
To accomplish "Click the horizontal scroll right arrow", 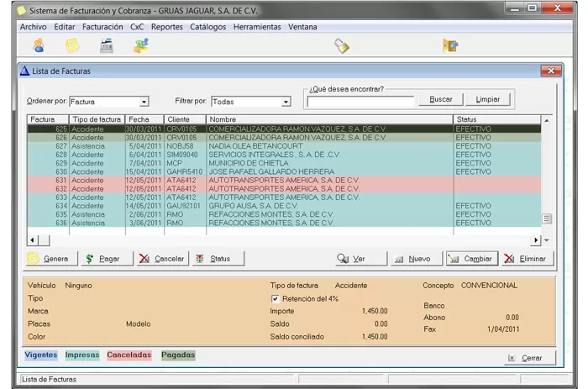I will pos(536,240).
